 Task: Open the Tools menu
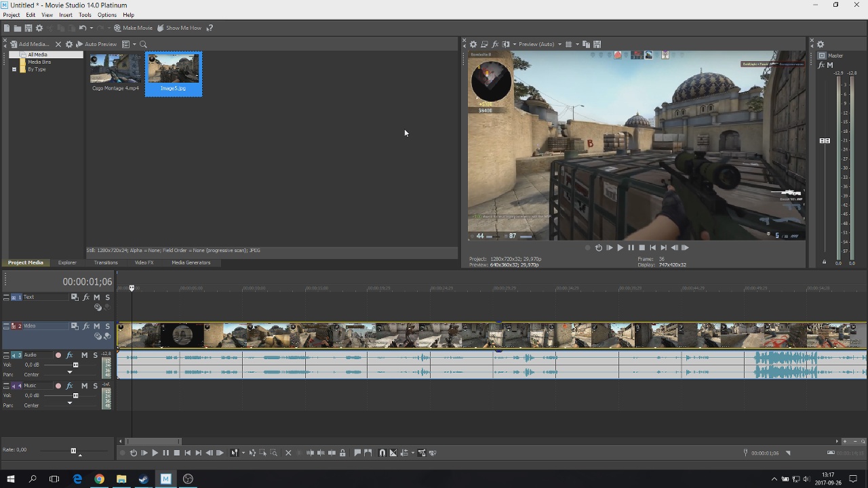click(x=85, y=15)
